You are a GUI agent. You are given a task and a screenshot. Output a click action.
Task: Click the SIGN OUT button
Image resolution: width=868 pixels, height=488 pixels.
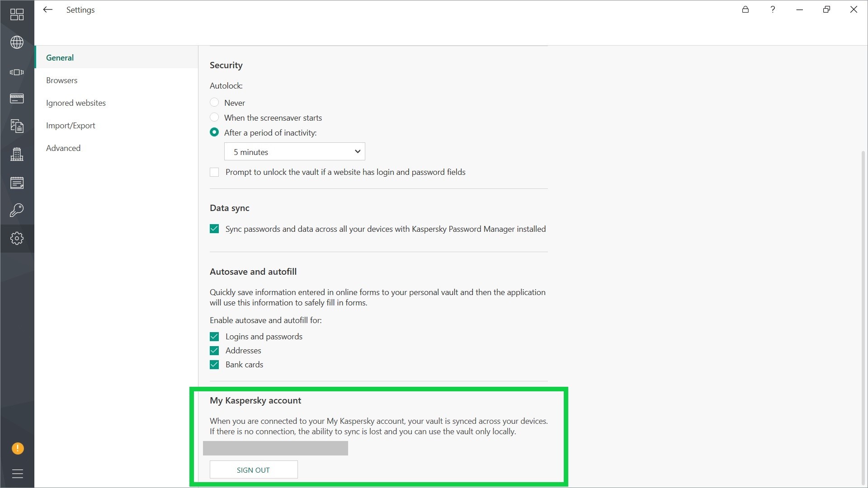[x=254, y=470]
